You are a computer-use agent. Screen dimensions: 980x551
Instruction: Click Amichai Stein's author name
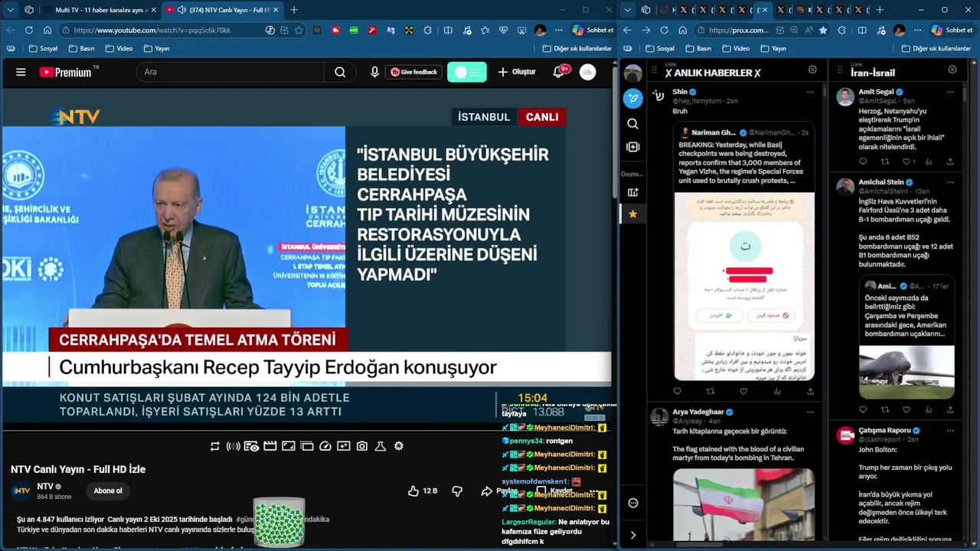(x=881, y=182)
